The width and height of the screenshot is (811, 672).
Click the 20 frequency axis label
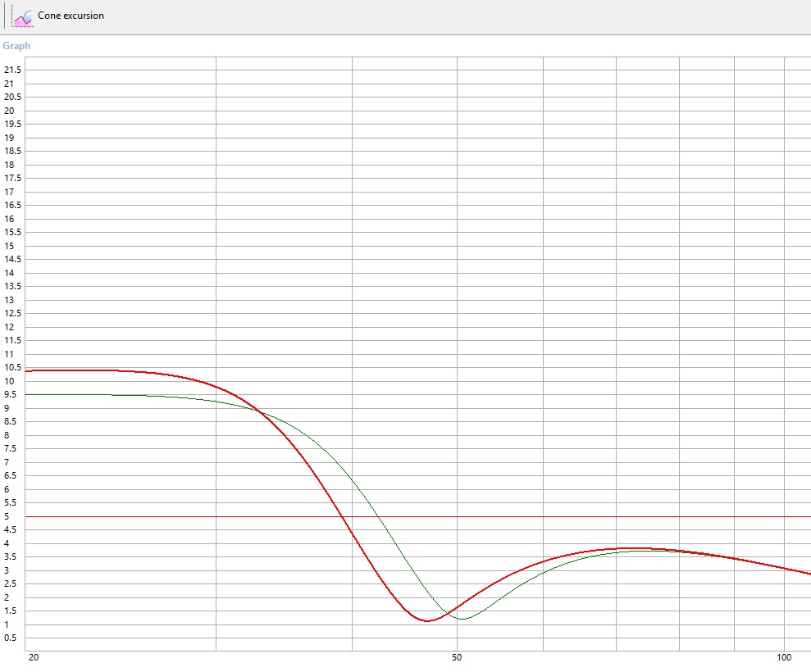pyautogui.click(x=34, y=657)
